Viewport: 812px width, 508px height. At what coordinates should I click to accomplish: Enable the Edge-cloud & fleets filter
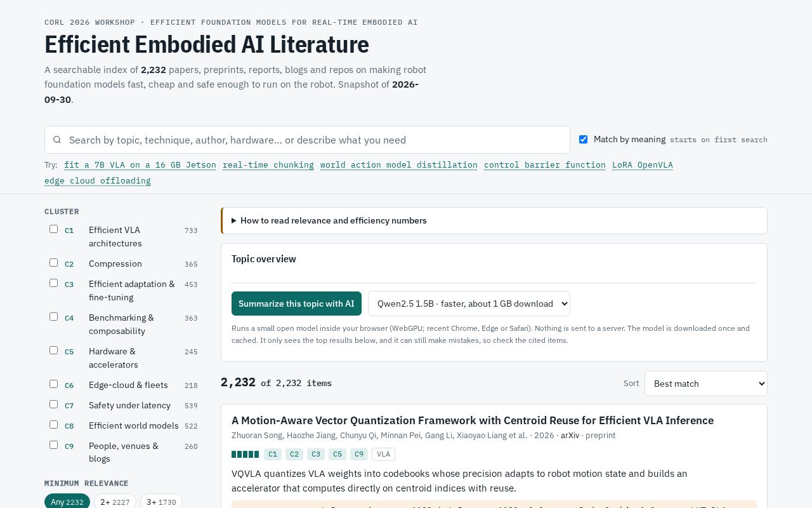pyautogui.click(x=54, y=384)
